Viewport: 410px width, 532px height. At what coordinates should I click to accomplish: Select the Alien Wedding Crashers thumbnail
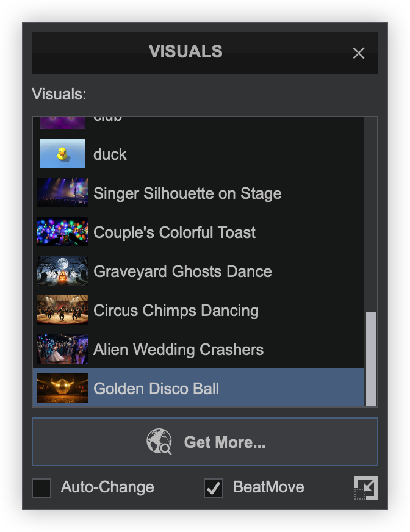pos(62,349)
